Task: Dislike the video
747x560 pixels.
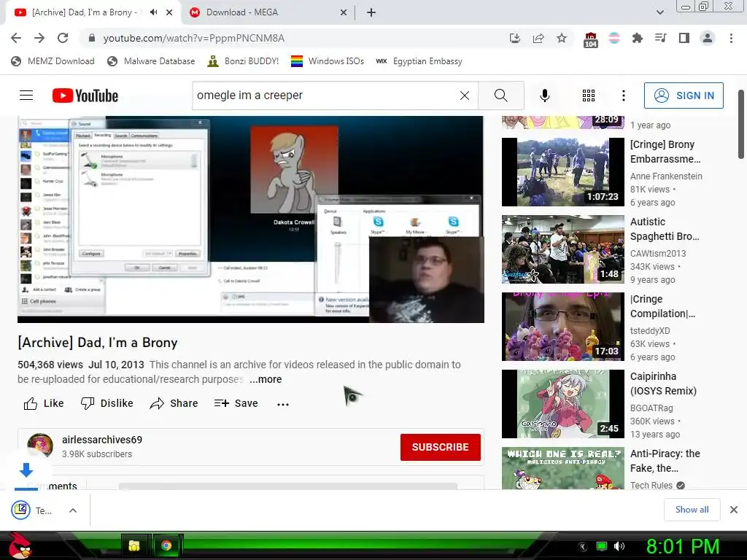Action: click(107, 403)
